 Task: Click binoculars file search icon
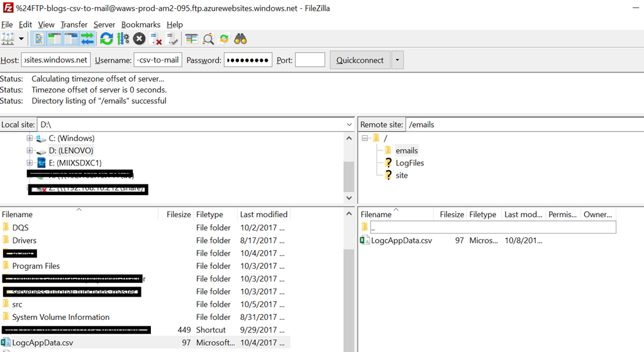(240, 39)
